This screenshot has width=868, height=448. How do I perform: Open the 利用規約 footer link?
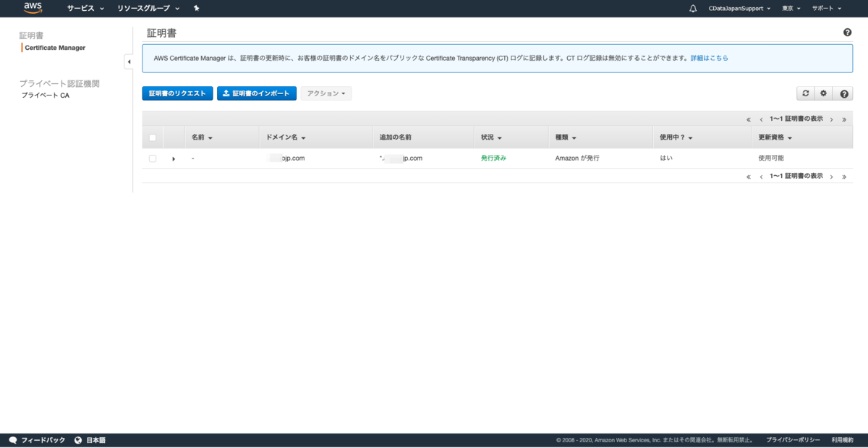[x=842, y=440]
